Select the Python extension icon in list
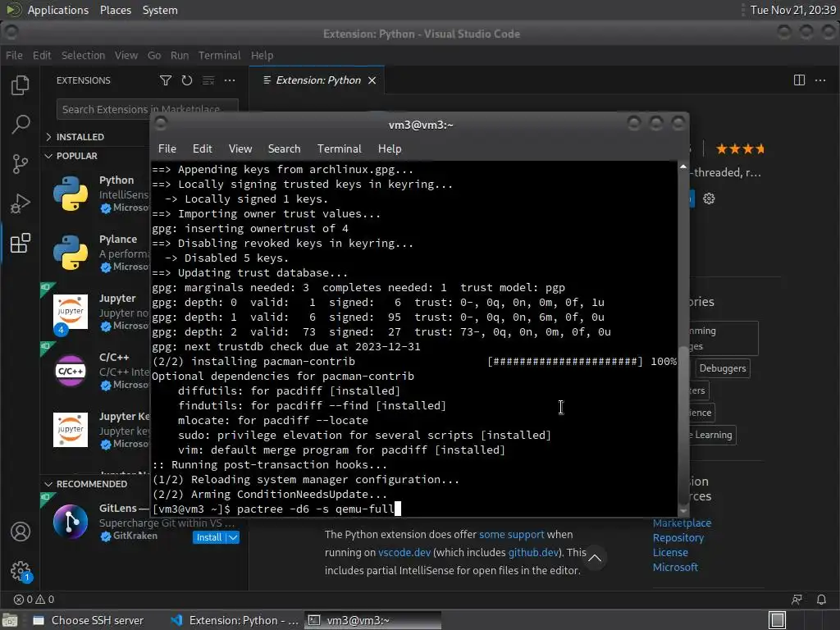The image size is (840, 630). tap(71, 194)
